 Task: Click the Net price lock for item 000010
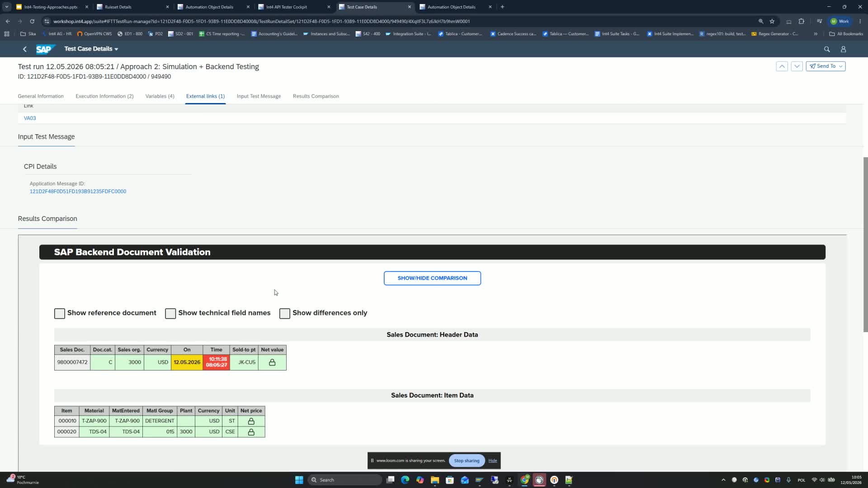251,421
